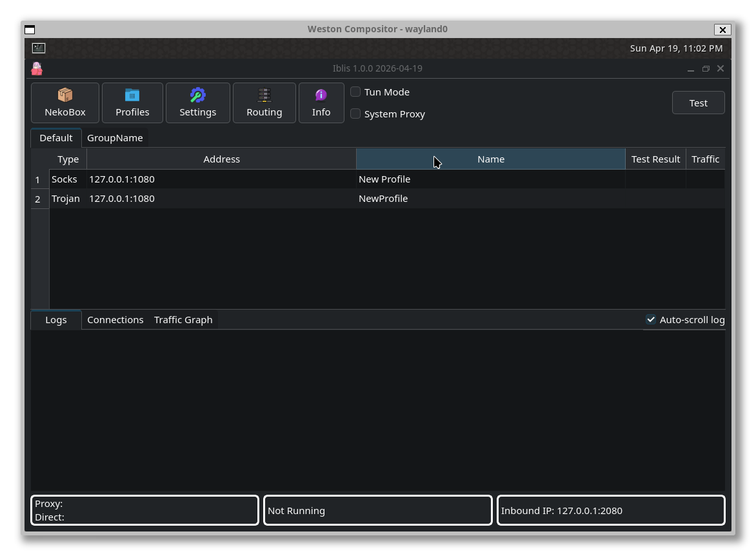
Task: Close the Weston Compositor window
Action: pyautogui.click(x=722, y=30)
